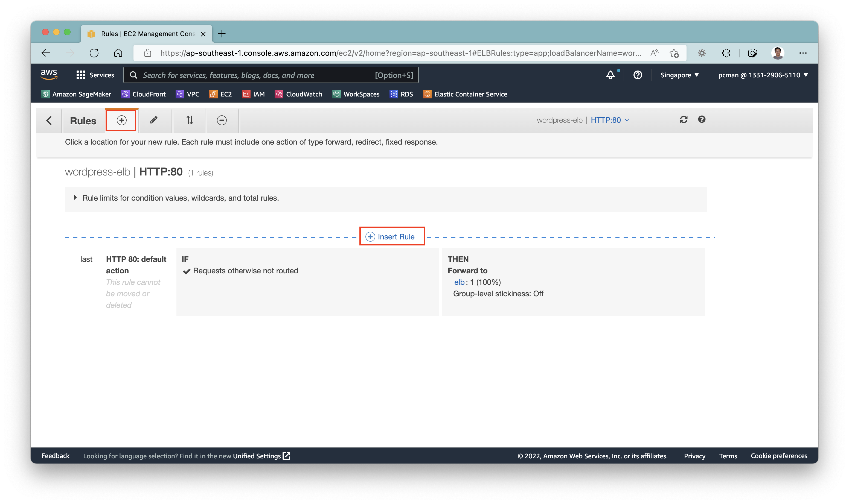View site info padlock icon
The image size is (849, 504).
[147, 53]
